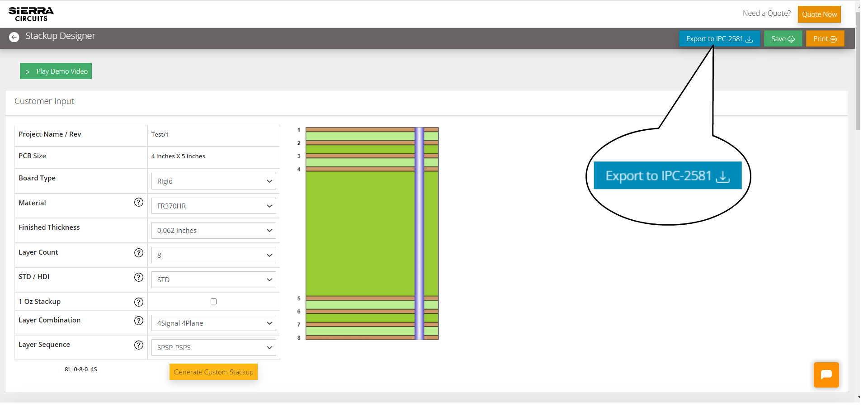868x407 pixels.
Task: Open the Material FR370HR dropdown
Action: pyautogui.click(x=213, y=206)
